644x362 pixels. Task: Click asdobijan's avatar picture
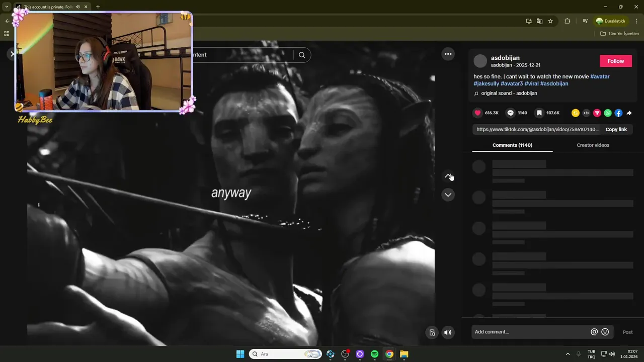[480, 61]
